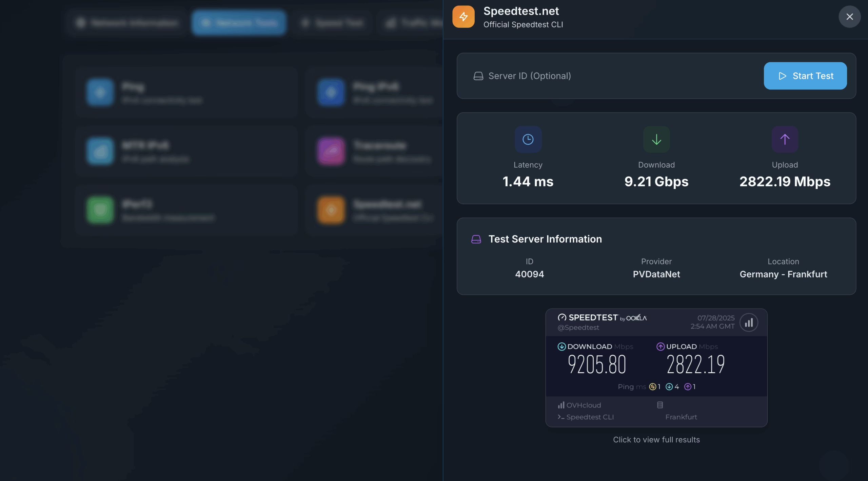Viewport: 868px width, 481px height.
Task: Click the blurred Ping IPv6 card icon
Action: [x=331, y=92]
